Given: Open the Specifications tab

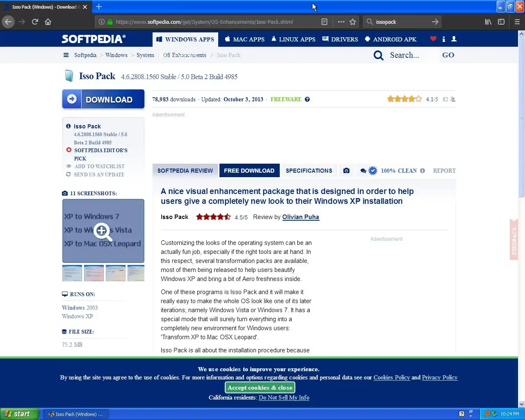Looking at the screenshot, I should coord(309,171).
